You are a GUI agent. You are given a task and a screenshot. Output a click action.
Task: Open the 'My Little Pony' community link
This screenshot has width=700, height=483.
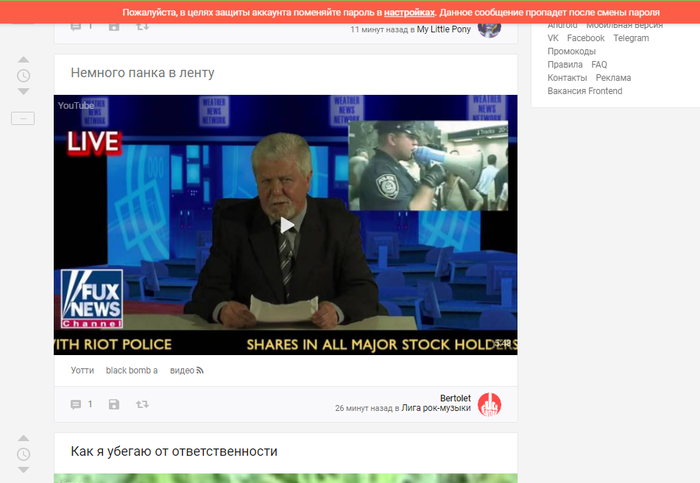(444, 30)
